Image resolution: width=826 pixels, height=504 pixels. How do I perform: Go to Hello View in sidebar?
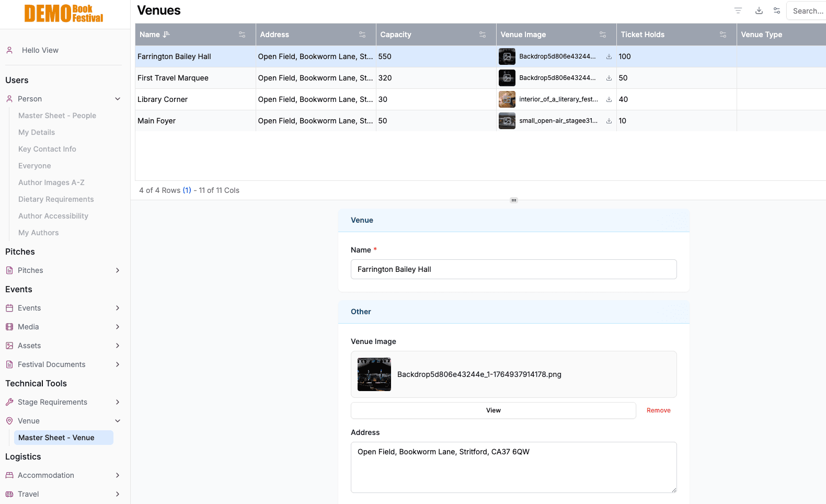pos(40,50)
